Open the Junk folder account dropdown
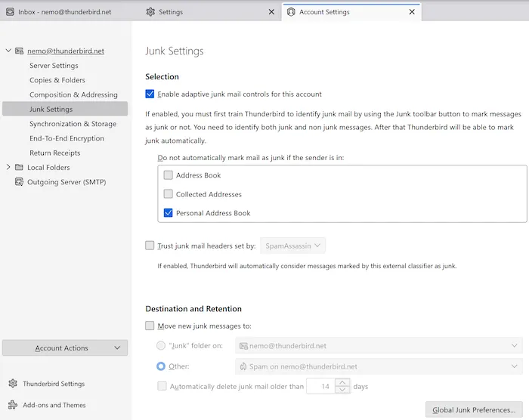This screenshot has height=420, width=529. pos(379,345)
